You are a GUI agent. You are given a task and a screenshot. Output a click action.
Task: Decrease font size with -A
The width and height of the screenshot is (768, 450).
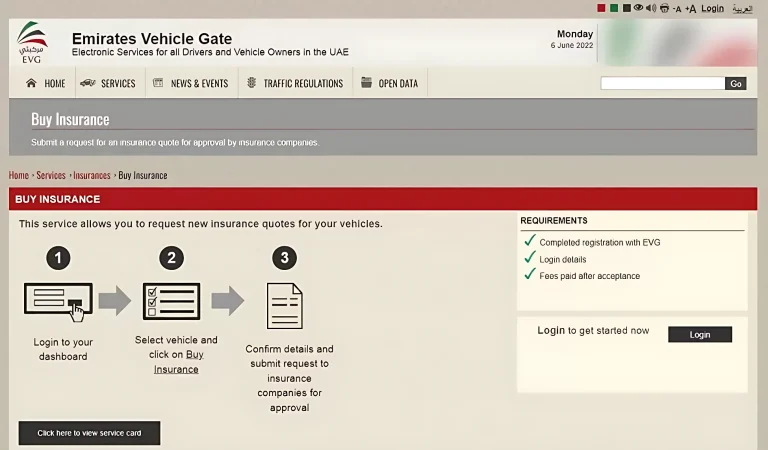point(677,8)
